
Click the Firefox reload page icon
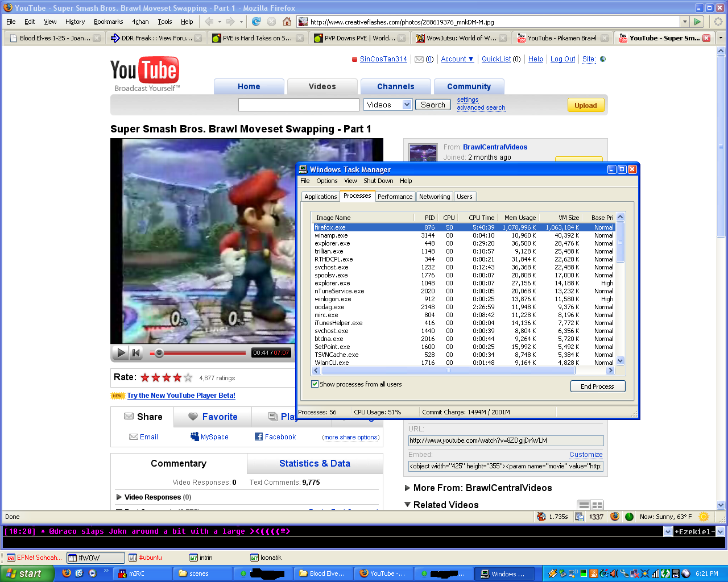[x=256, y=22]
